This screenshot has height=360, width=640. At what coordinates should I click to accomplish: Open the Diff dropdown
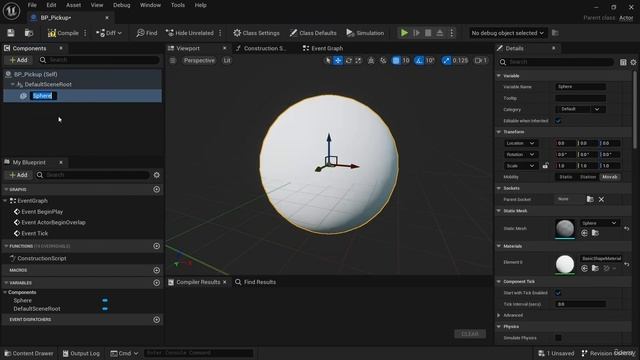[109, 33]
